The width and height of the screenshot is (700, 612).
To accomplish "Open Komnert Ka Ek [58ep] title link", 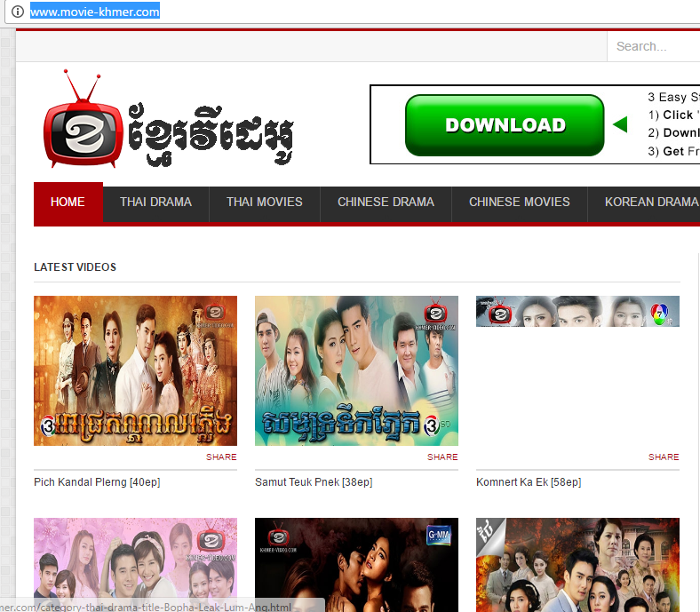I will coord(529,482).
